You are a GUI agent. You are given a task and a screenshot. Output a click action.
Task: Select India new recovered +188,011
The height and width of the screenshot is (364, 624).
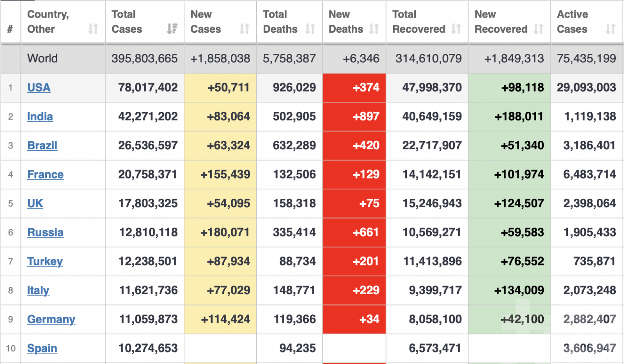tap(519, 117)
